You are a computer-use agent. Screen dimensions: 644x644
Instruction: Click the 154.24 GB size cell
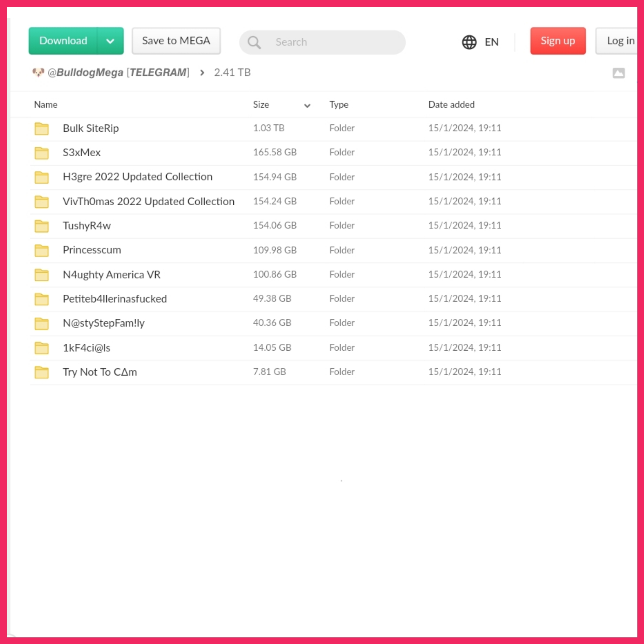(x=275, y=201)
